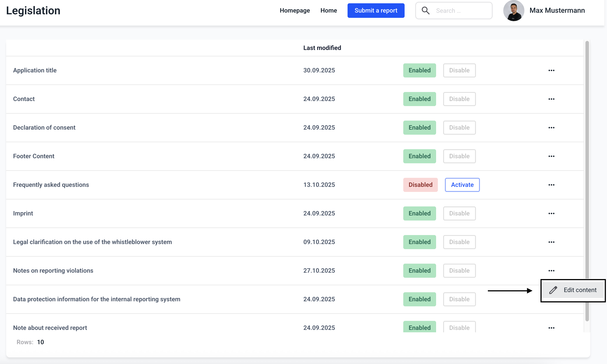This screenshot has width=607, height=364.
Task: Activate the Frequently asked questions entry
Action: click(x=462, y=185)
